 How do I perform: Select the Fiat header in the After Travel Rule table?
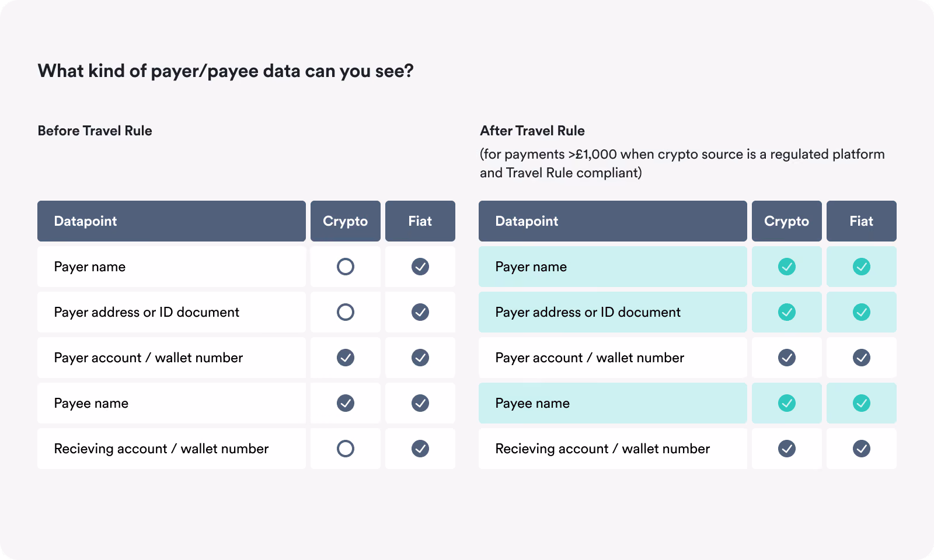(x=862, y=221)
